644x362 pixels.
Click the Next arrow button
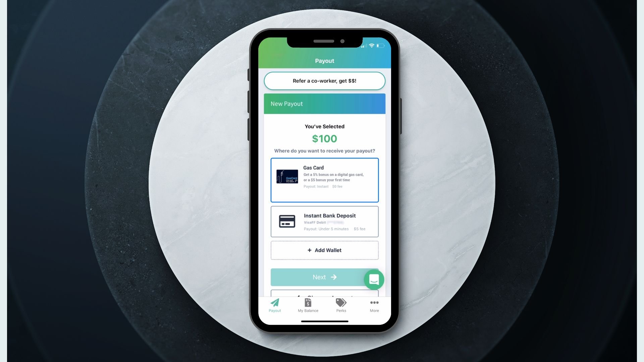point(324,277)
